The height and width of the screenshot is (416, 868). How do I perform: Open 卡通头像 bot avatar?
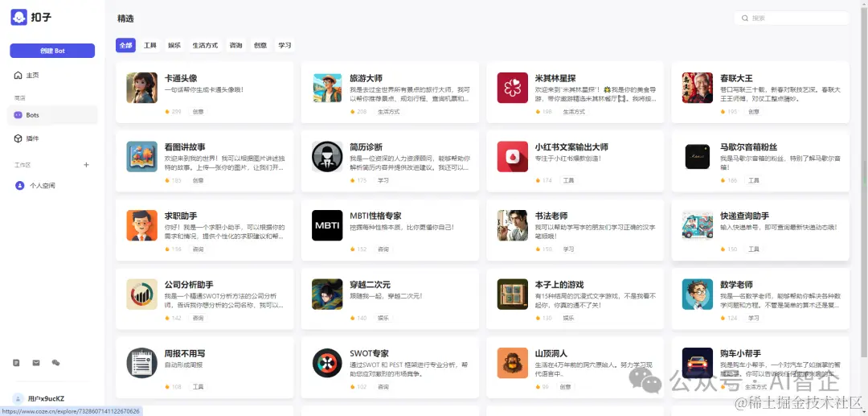(x=141, y=88)
